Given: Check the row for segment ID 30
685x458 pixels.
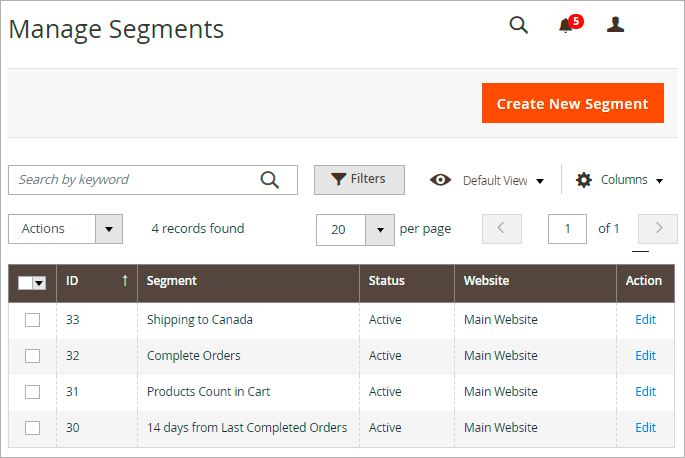Looking at the screenshot, I should click(x=33, y=428).
